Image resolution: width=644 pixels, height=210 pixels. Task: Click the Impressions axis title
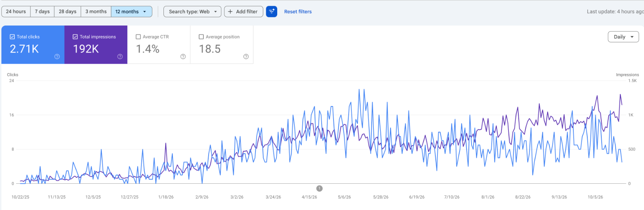627,75
